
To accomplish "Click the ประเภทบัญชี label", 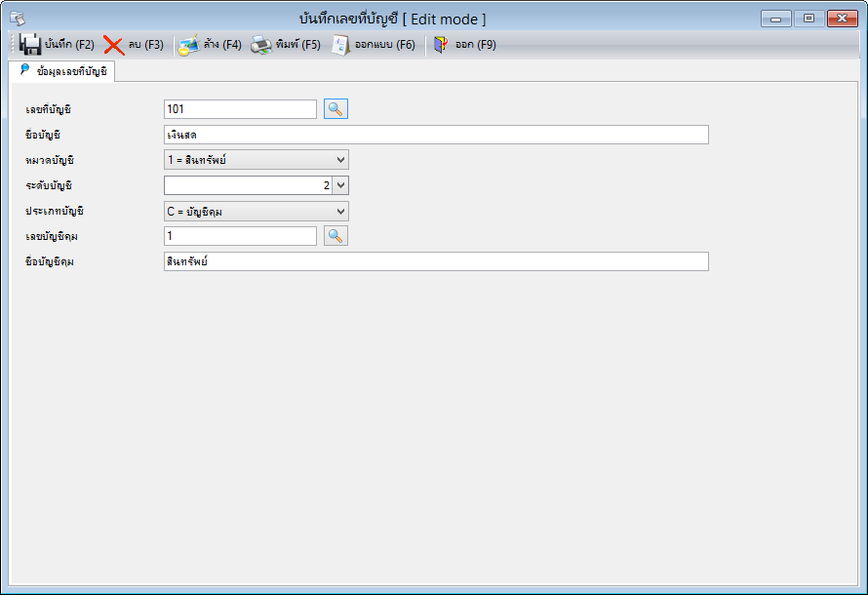I will pyautogui.click(x=55, y=212).
